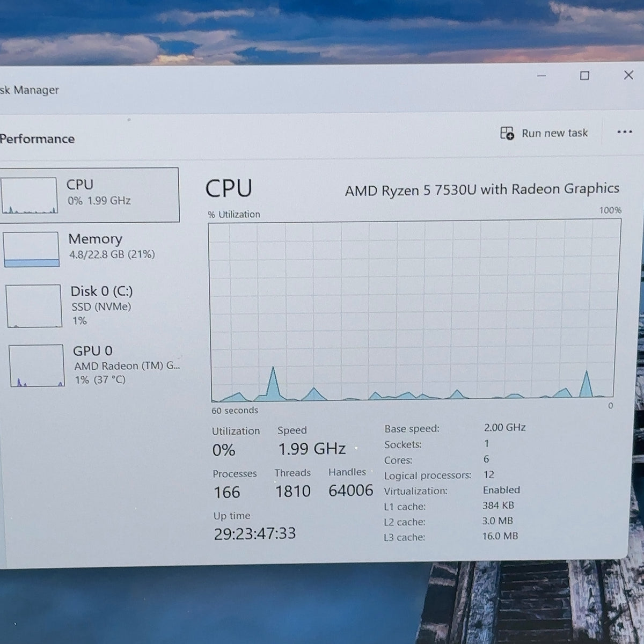Screen dimensions: 644x644
Task: Click the 4.8/22.8 GB (21%) memory text
Action: [x=112, y=254]
